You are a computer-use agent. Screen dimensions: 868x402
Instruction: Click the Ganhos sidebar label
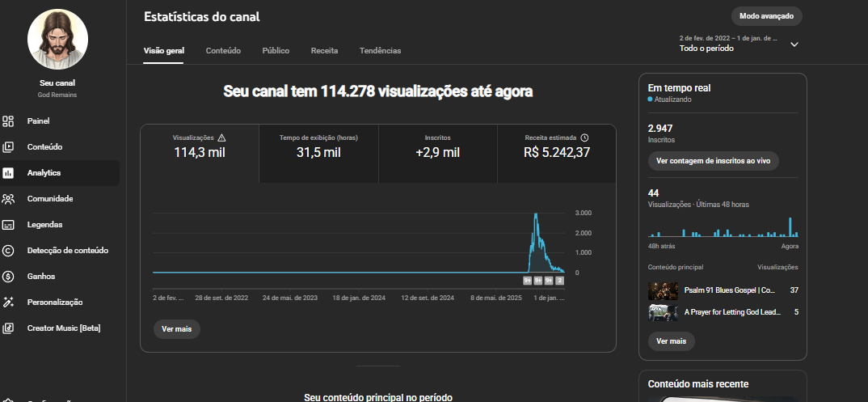tap(41, 277)
